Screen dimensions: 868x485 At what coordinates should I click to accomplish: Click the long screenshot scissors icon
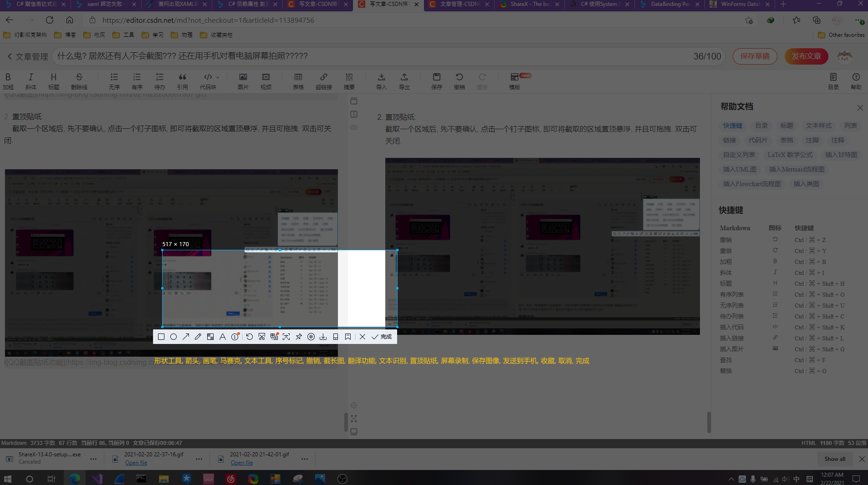coord(262,337)
